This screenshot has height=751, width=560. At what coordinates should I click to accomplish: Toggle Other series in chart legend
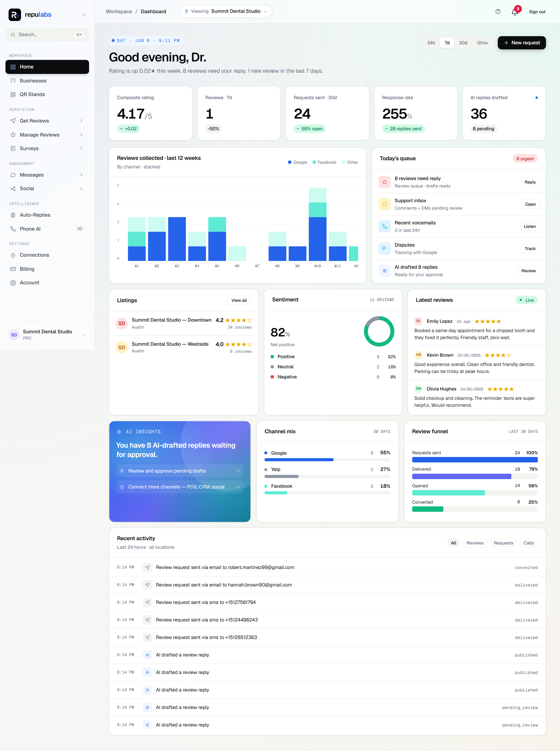pyautogui.click(x=350, y=162)
